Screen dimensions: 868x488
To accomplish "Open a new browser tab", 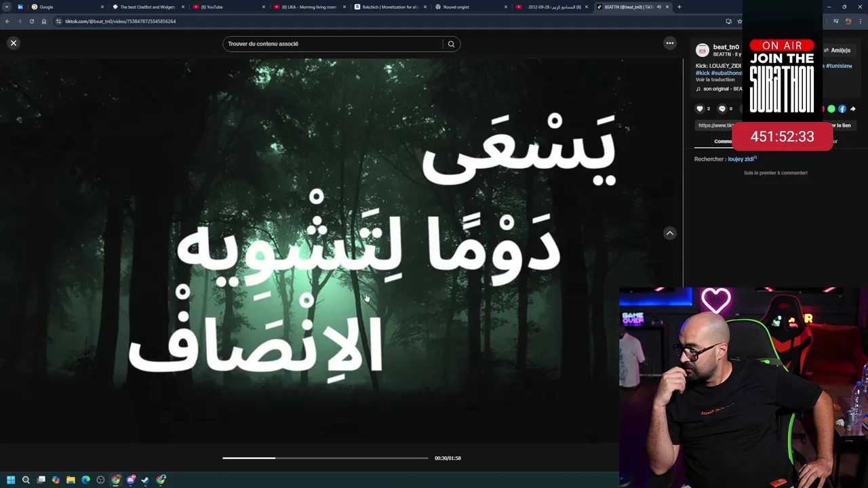I will pyautogui.click(x=679, y=7).
